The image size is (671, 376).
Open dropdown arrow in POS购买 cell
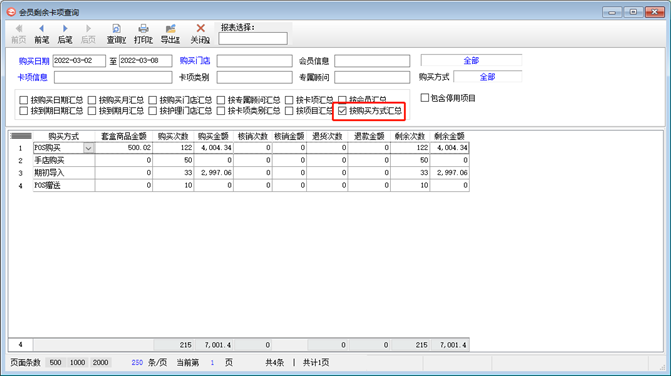[89, 148]
